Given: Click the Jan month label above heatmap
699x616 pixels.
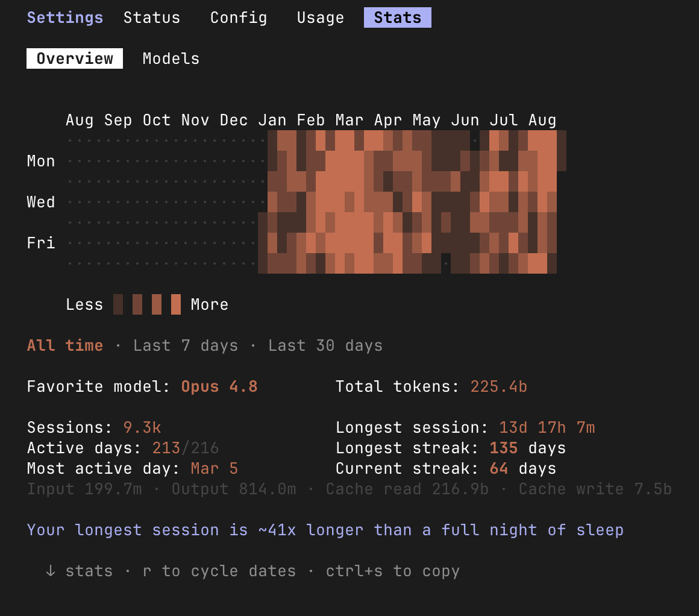Looking at the screenshot, I should click(x=272, y=120).
